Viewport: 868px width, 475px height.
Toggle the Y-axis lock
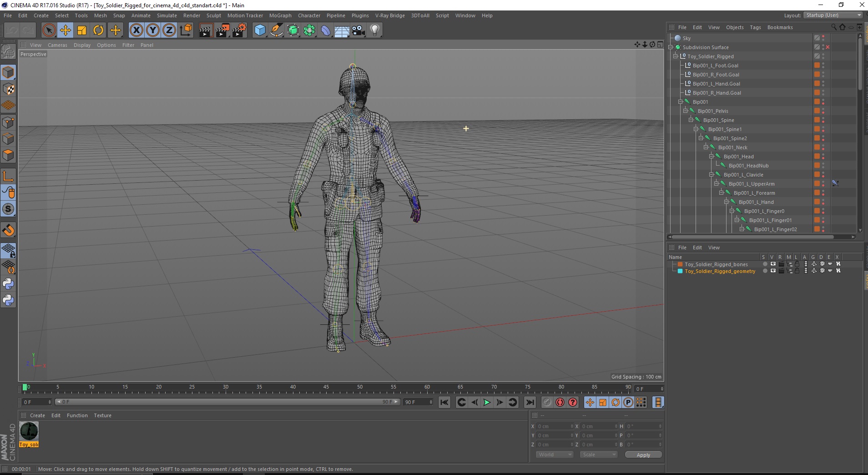(153, 30)
